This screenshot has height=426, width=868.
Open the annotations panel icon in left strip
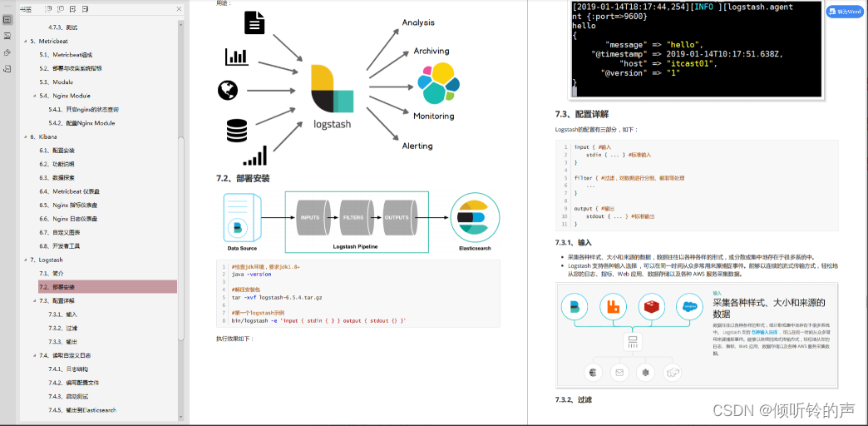(7, 52)
